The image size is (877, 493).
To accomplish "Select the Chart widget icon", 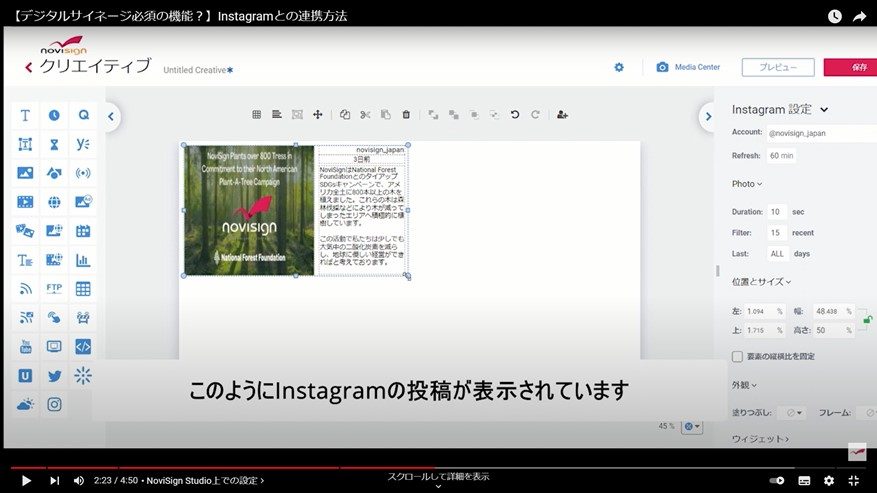I will 83,260.
